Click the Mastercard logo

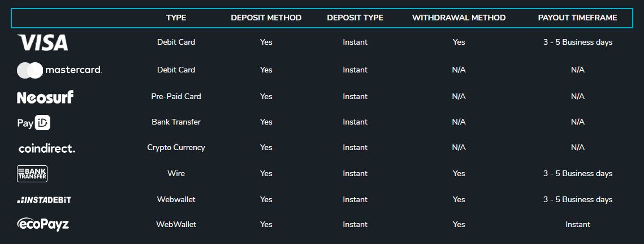coord(59,70)
